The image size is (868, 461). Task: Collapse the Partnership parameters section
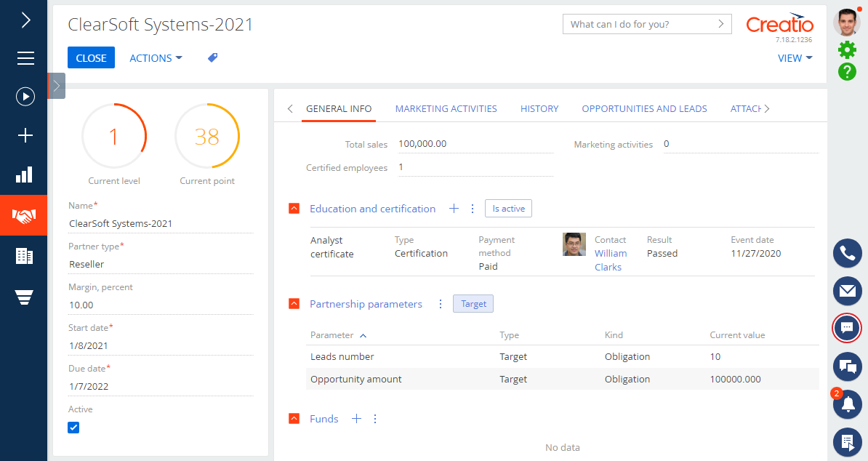(x=294, y=304)
